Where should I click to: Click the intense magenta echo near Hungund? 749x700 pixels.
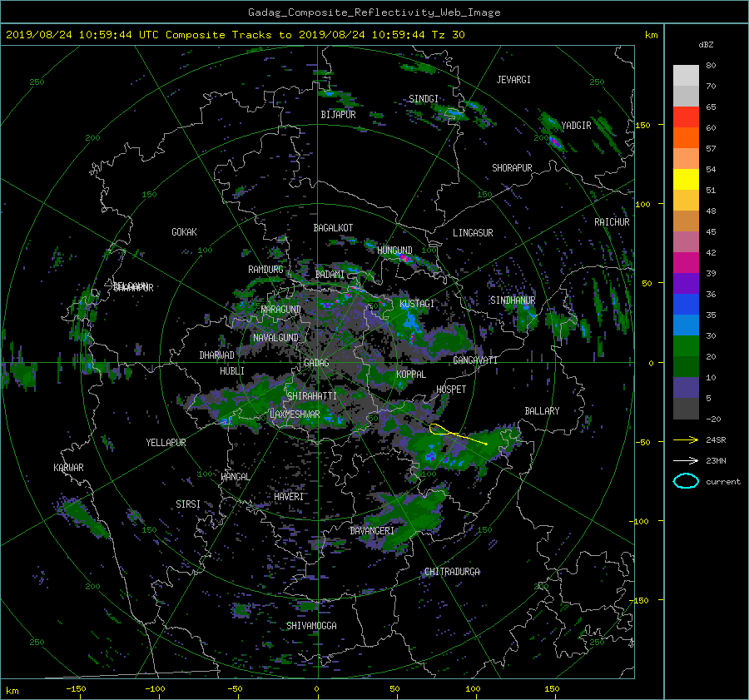pos(405,259)
